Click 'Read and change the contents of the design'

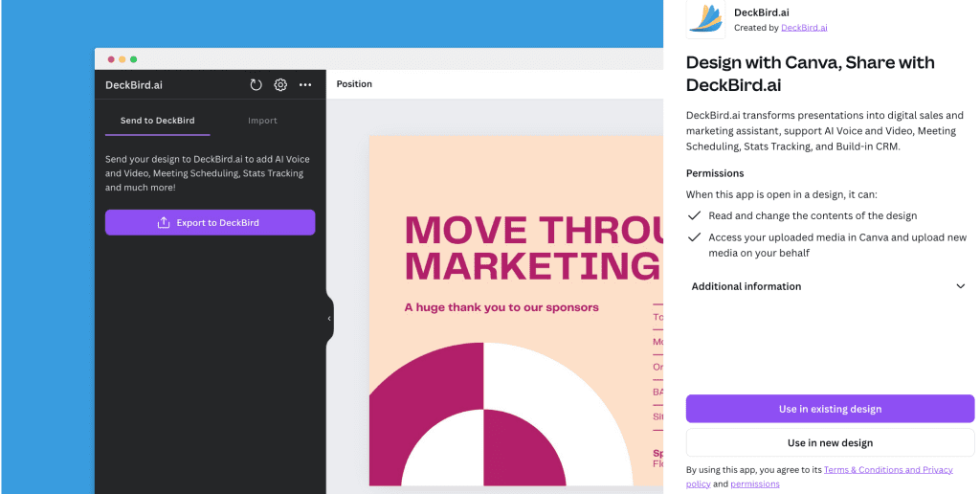(x=813, y=215)
